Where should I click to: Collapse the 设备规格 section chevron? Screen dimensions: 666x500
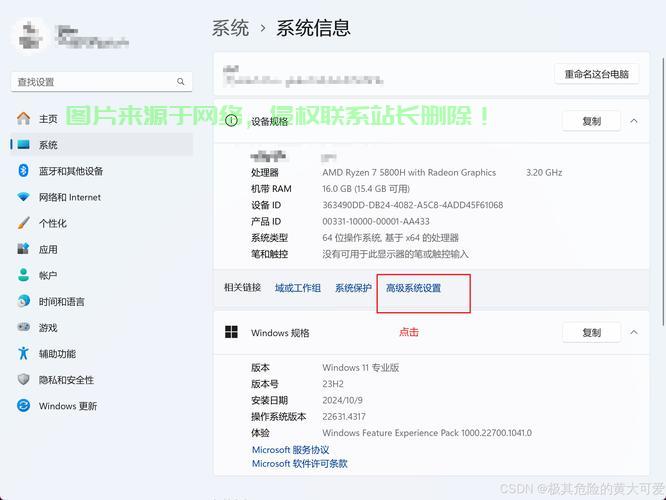(x=634, y=121)
